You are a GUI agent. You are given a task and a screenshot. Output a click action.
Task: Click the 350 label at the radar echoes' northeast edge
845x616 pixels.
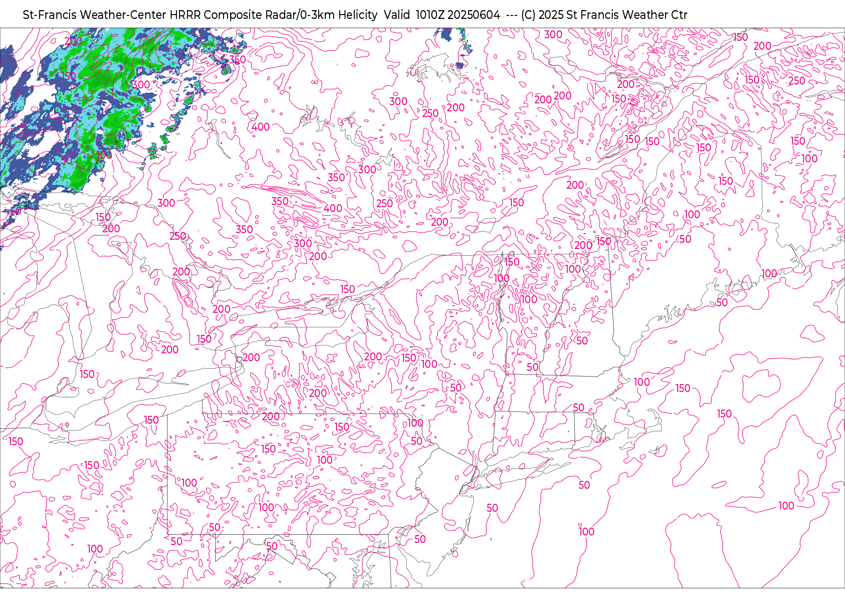(237, 59)
